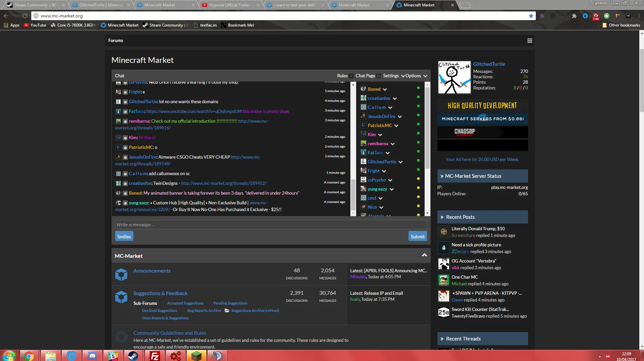Switch to the GlitchedTurtle browser tab
Image resolution: width=644 pixels, height=361 pixels.
point(101,5)
